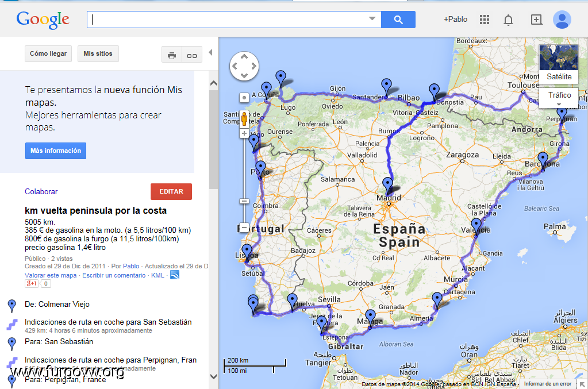
Task: Click the Más información button
Action: point(56,151)
